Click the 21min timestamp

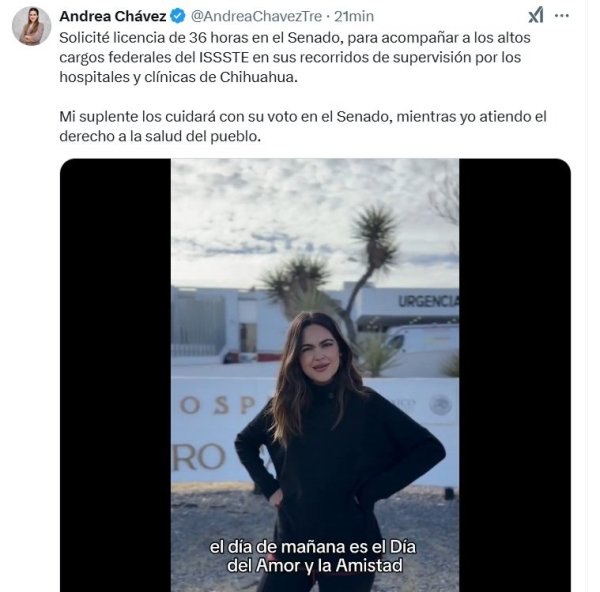[354, 16]
